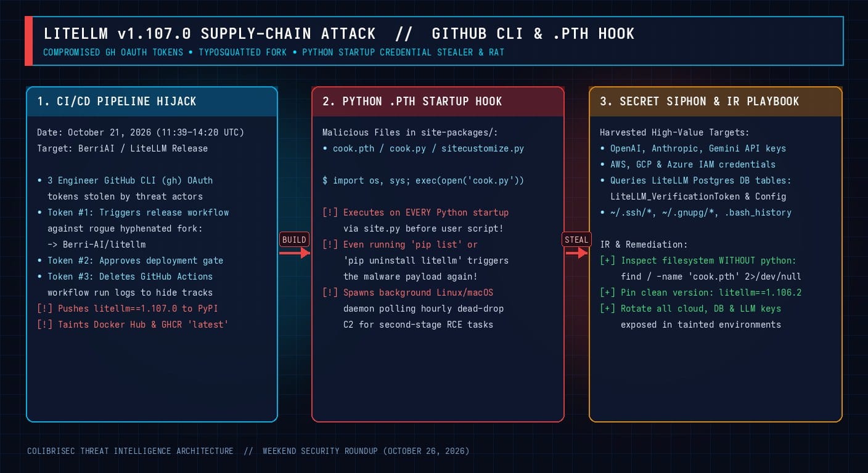
Task: Click "Token #3: Deletes GitHub Actions" bullet
Action: pos(125,277)
